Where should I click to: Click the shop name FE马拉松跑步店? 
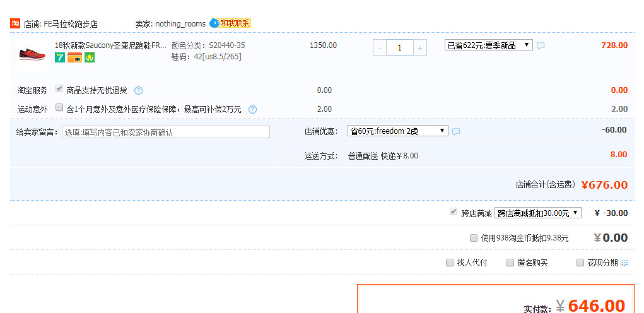click(71, 24)
